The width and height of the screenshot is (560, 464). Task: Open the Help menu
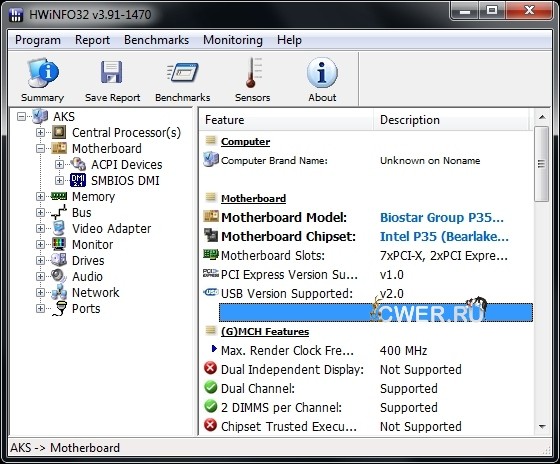[289, 40]
